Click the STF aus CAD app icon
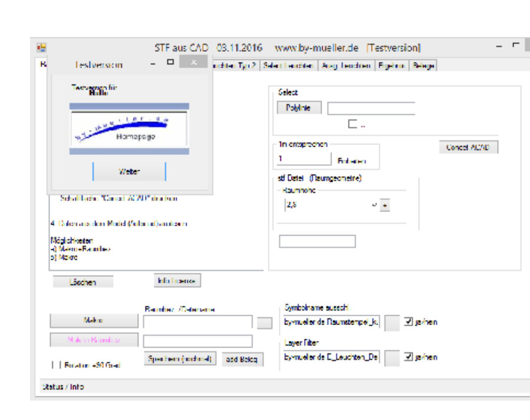This screenshot has height=420, width=530. (41, 48)
